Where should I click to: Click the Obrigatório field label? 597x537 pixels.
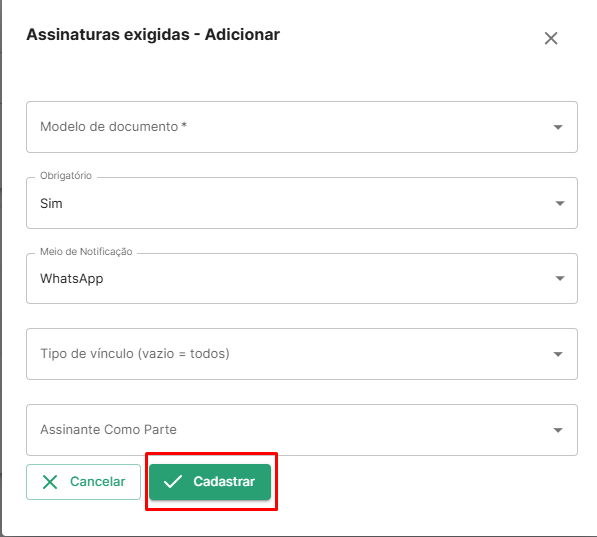pos(66,176)
